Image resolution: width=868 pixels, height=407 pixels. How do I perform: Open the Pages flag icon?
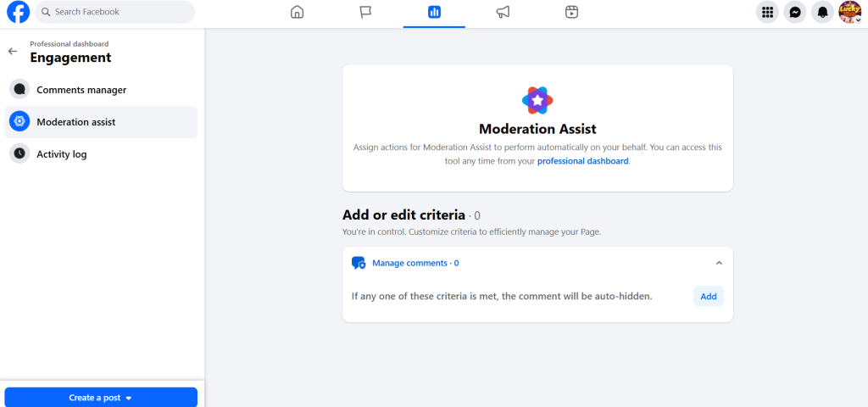(x=365, y=13)
